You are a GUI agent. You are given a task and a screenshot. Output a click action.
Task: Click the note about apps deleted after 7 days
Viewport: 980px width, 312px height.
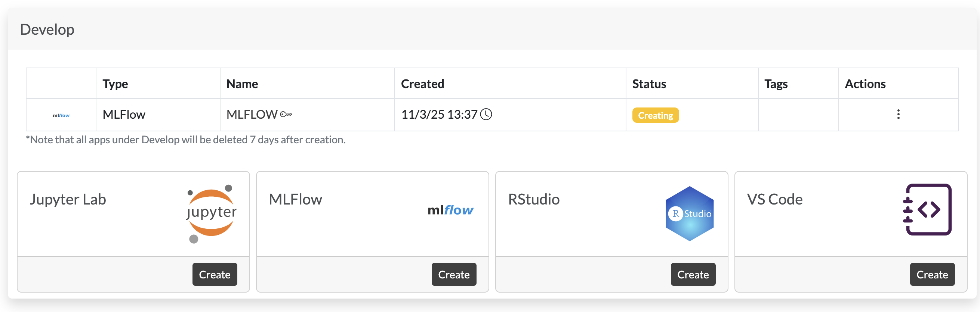186,140
